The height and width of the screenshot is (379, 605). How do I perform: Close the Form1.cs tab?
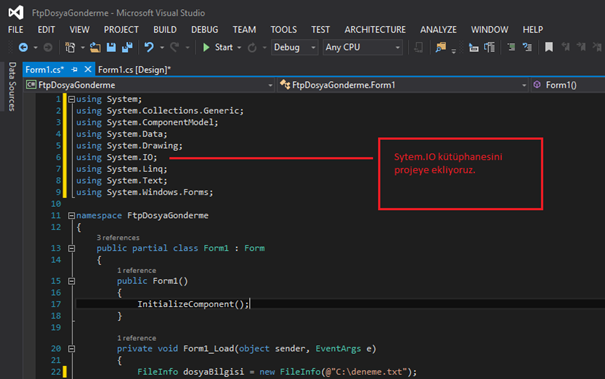[88, 69]
